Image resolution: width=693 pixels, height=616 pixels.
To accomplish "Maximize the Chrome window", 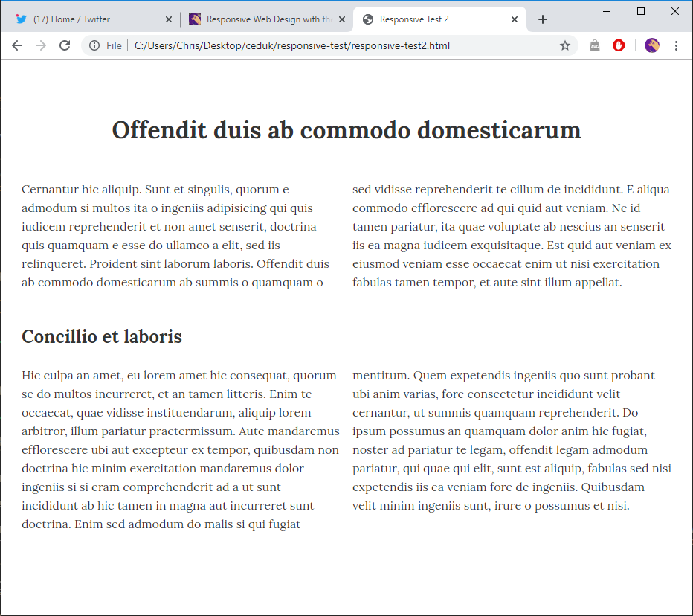I will click(x=641, y=11).
